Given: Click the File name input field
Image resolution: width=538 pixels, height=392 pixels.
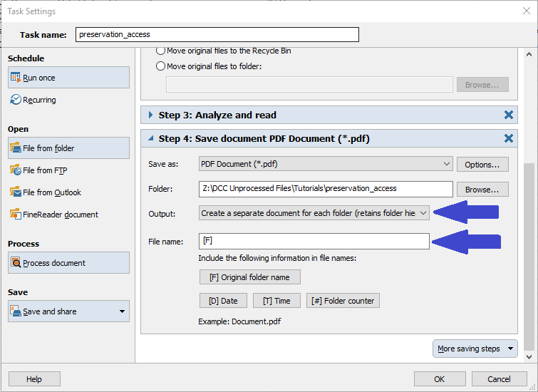Looking at the screenshot, I should [x=314, y=242].
